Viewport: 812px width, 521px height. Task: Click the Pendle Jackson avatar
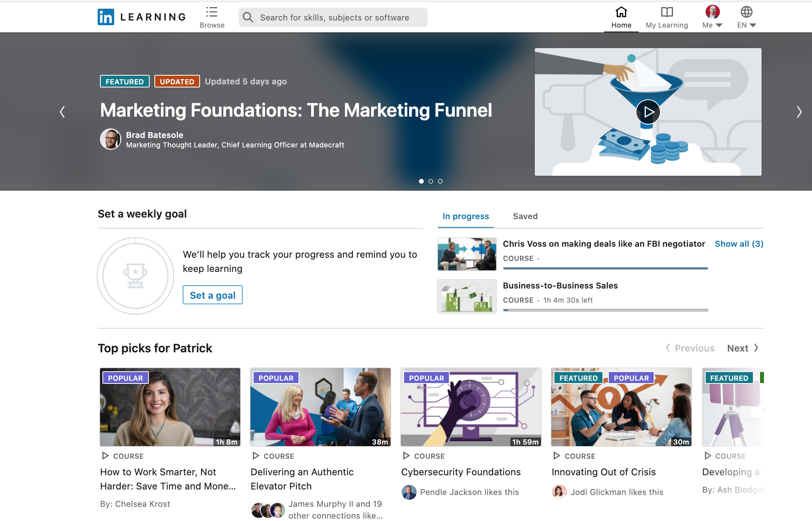pos(409,492)
